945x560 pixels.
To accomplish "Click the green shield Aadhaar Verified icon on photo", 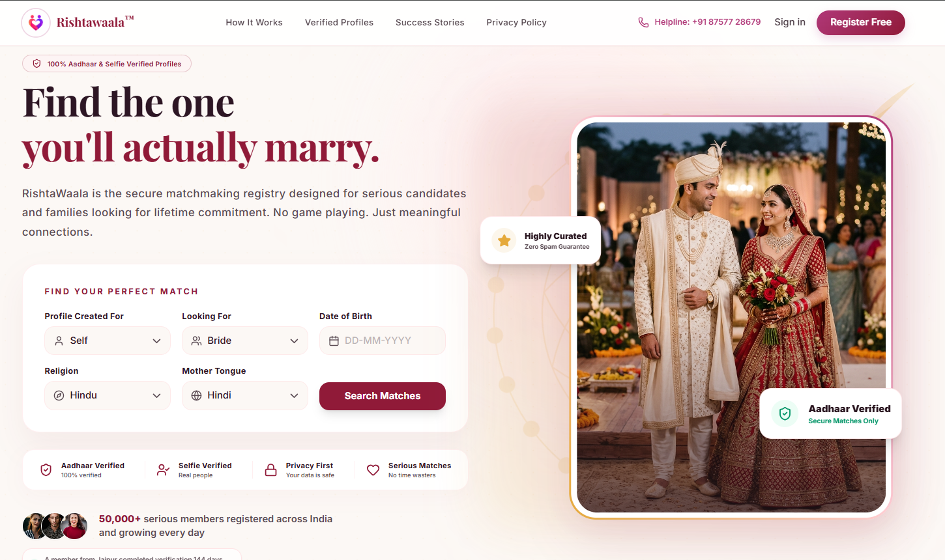I will pos(785,413).
